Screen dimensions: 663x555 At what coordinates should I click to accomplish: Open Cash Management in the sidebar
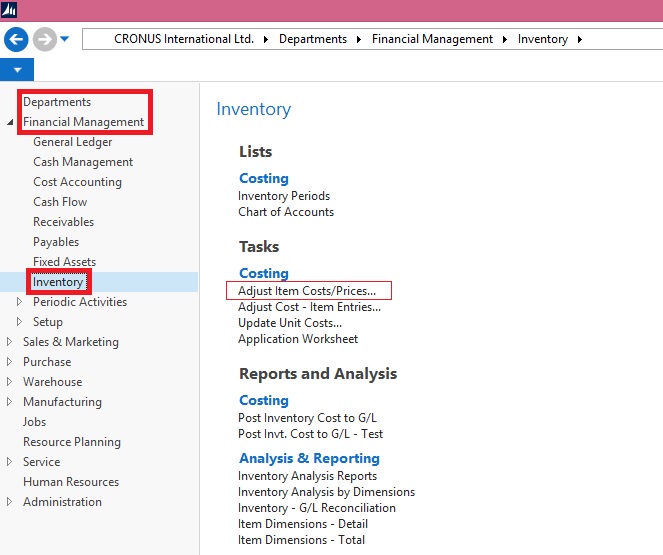[x=82, y=162]
